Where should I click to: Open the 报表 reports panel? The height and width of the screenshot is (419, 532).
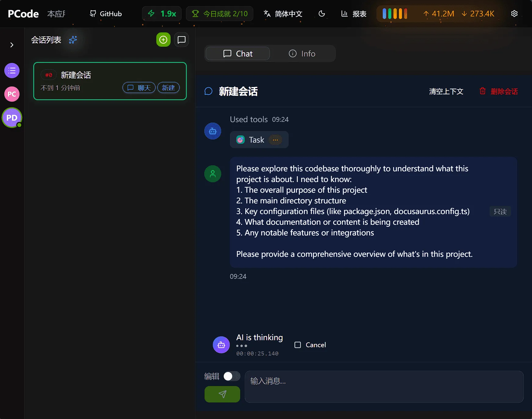(x=353, y=14)
